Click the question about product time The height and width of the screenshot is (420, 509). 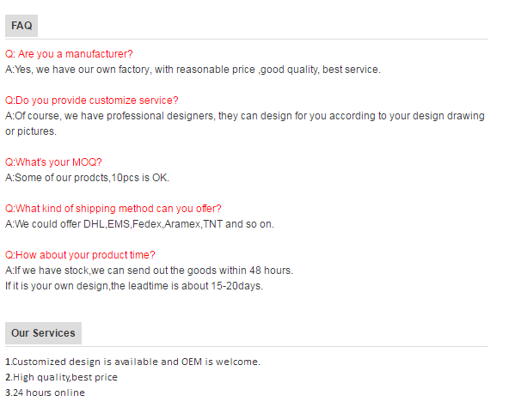[x=80, y=255]
